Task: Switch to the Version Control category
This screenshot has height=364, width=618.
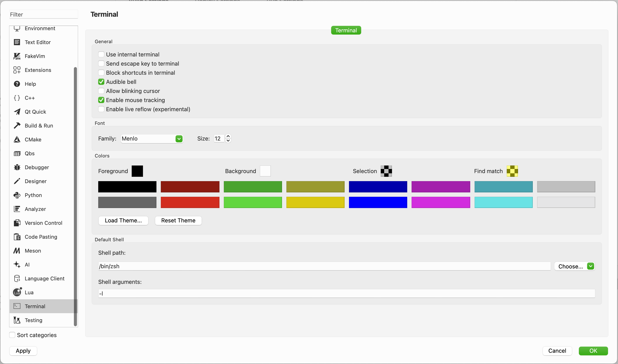Action: pos(43,223)
